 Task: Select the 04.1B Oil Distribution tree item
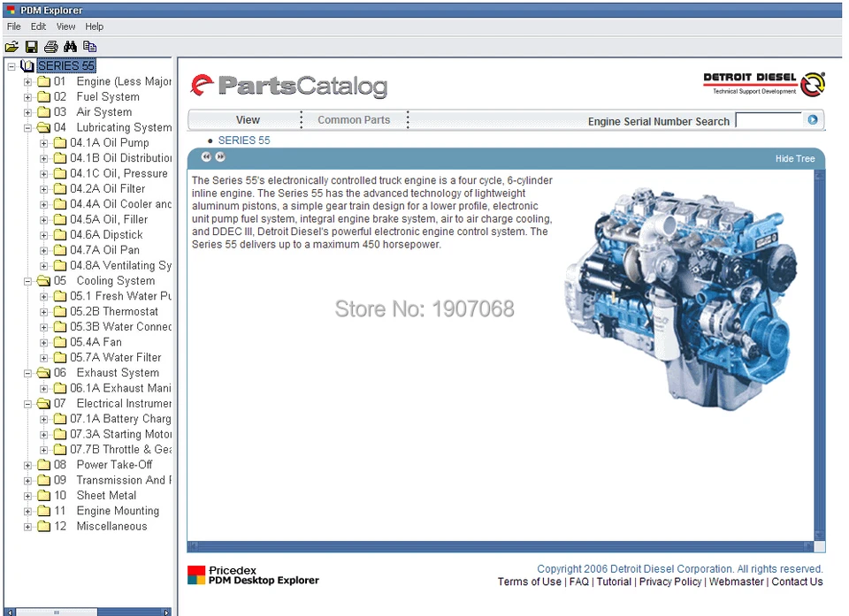(x=121, y=158)
